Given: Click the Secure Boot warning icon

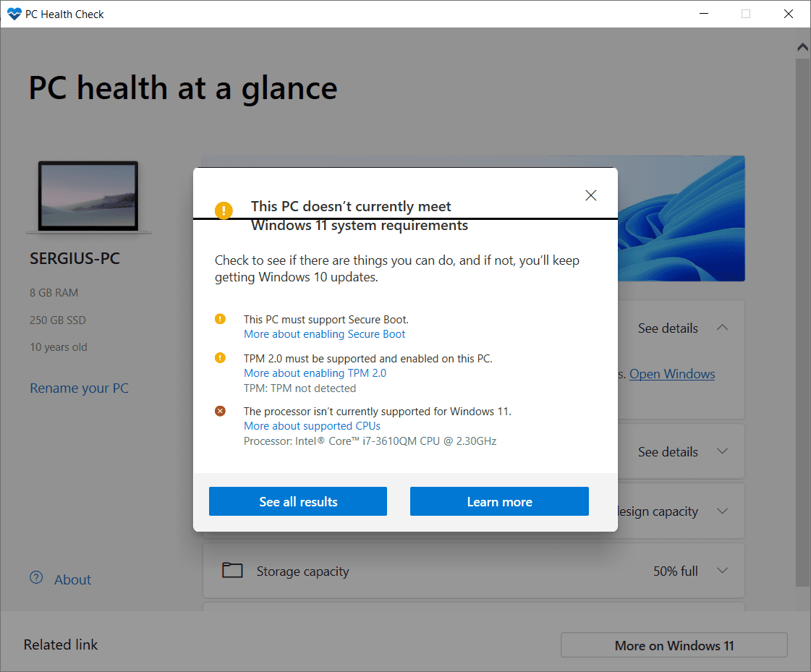Looking at the screenshot, I should point(221,319).
